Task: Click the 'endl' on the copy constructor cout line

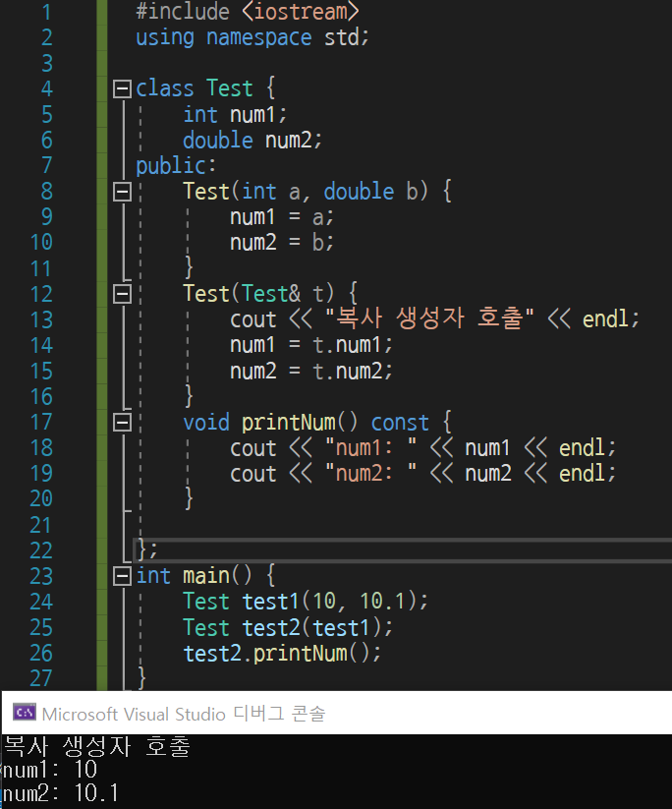Action: (605, 319)
